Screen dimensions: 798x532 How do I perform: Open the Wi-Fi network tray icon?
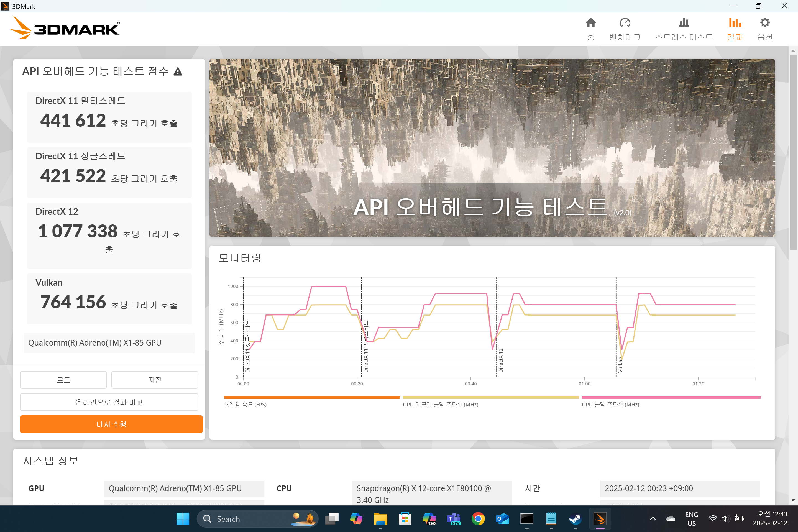tap(712, 519)
